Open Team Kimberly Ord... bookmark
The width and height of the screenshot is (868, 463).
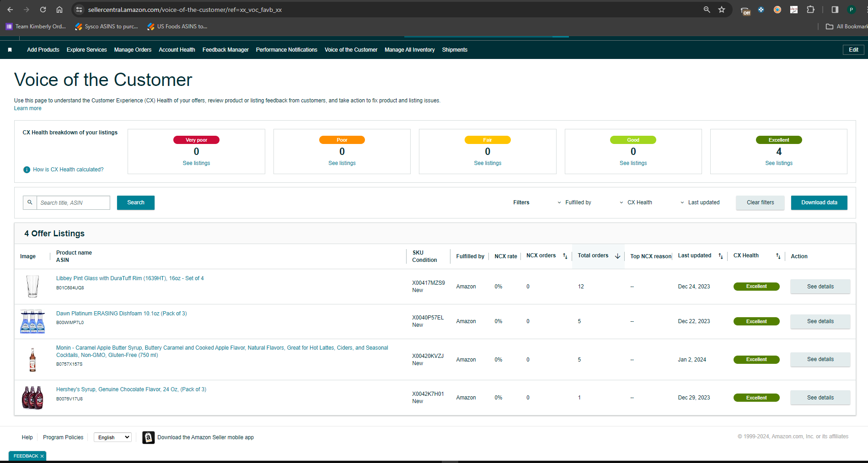(36, 27)
